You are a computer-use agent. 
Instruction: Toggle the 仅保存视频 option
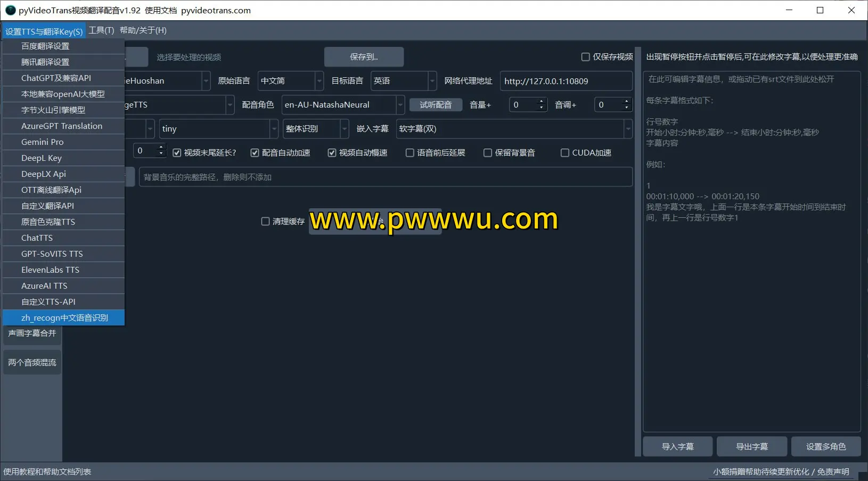click(x=585, y=57)
